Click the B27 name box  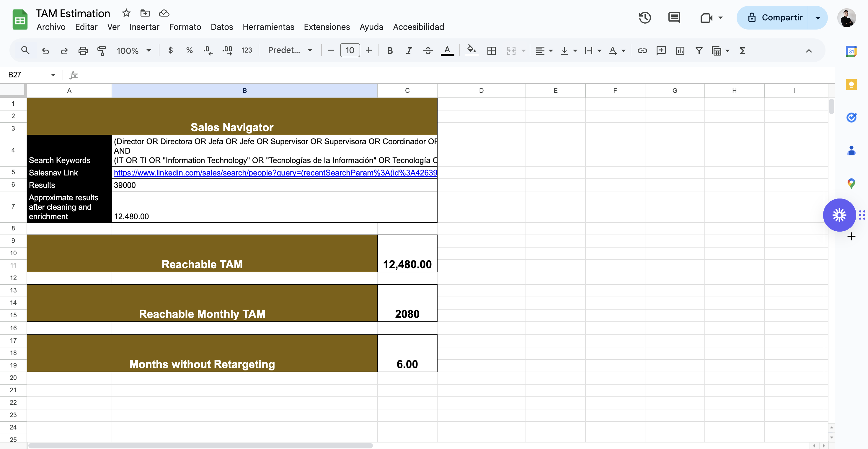click(31, 74)
